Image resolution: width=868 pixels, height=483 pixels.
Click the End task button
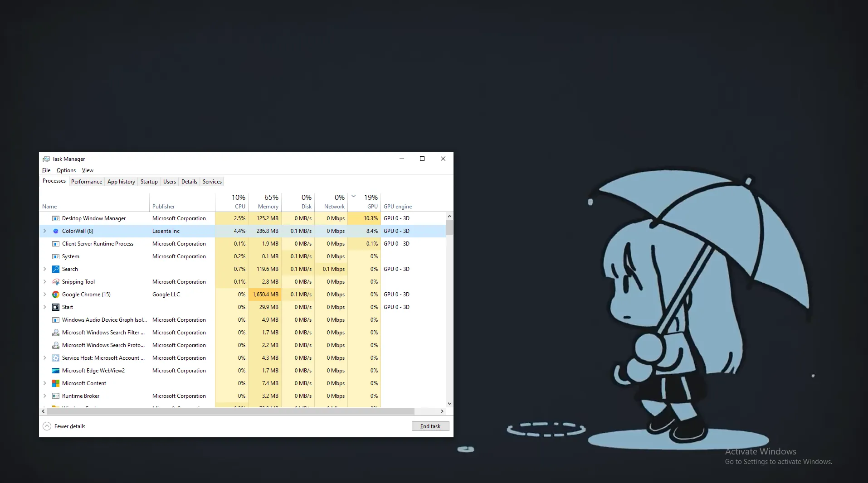click(x=430, y=426)
